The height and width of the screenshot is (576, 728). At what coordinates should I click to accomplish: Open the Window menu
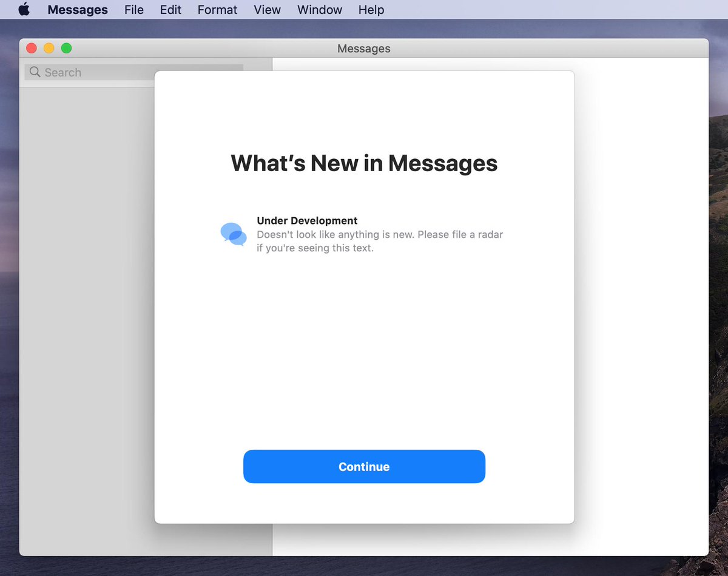(x=320, y=10)
